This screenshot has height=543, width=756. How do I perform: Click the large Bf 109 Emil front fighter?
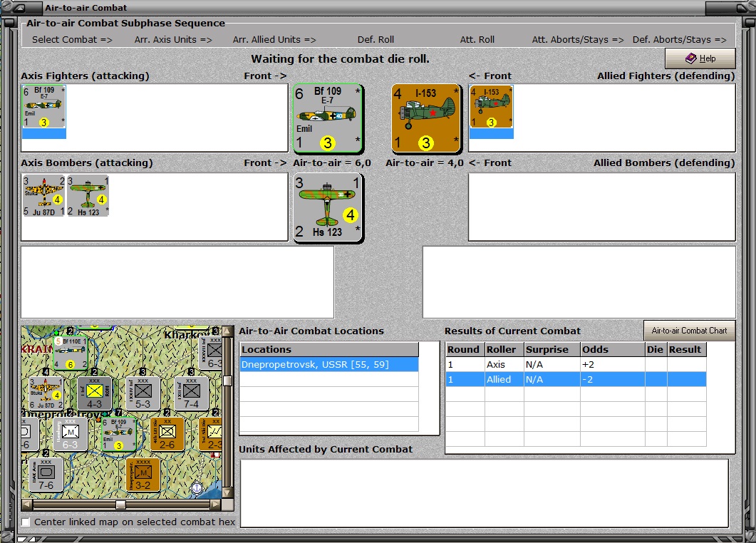click(328, 118)
